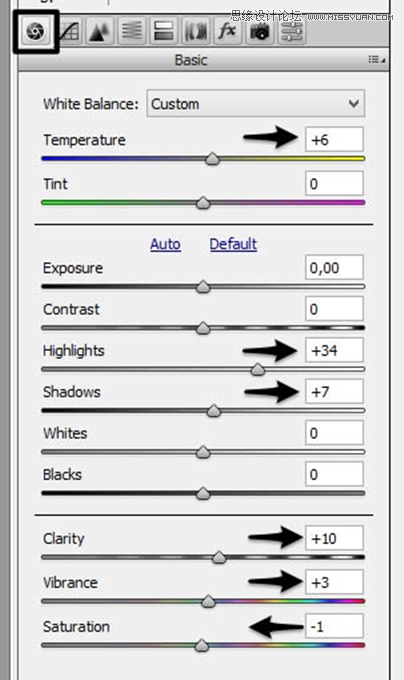Viewport: 404px width, 680px height.
Task: Switch to the Tone Curve panel icon
Action: (69, 32)
